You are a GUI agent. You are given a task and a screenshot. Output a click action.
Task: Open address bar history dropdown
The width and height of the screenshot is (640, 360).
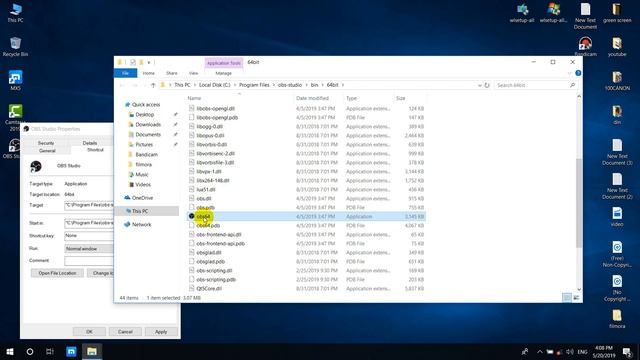pyautogui.click(x=480, y=85)
